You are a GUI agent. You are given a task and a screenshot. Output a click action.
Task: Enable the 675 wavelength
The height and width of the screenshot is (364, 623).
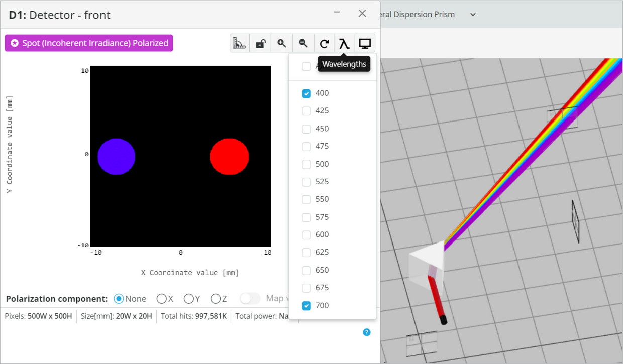point(306,288)
